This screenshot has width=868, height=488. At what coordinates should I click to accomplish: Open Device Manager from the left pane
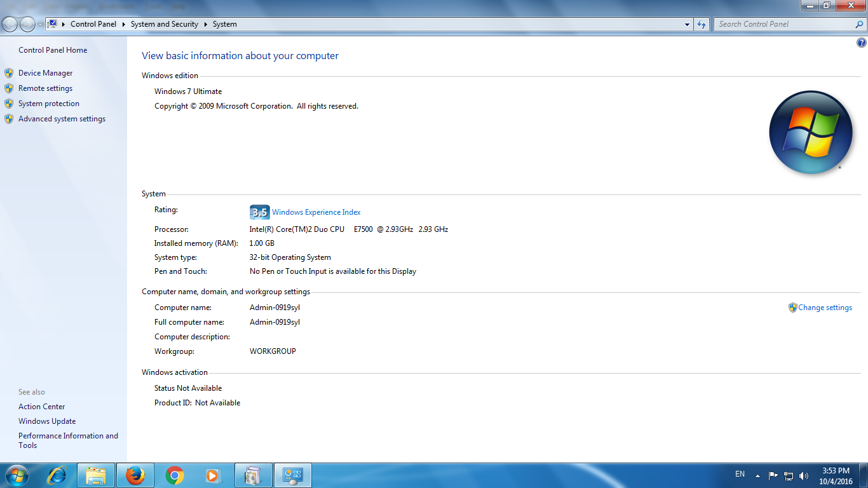(x=45, y=73)
